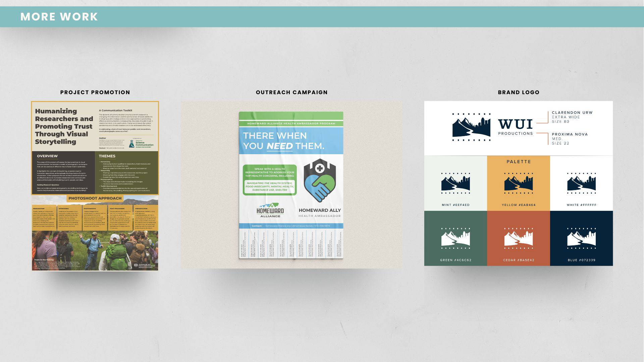Click the Project Promotion heading
Image resolution: width=644 pixels, height=362 pixels.
point(95,92)
